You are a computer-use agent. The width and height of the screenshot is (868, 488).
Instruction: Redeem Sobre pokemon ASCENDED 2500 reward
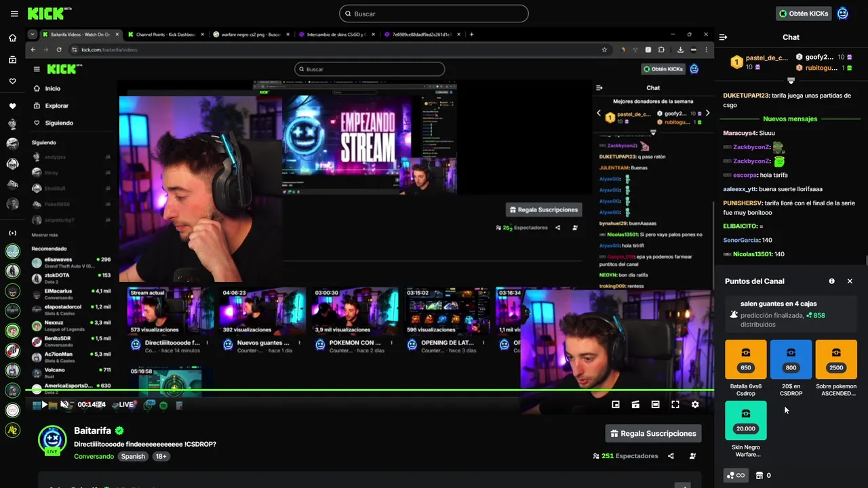pyautogui.click(x=836, y=368)
